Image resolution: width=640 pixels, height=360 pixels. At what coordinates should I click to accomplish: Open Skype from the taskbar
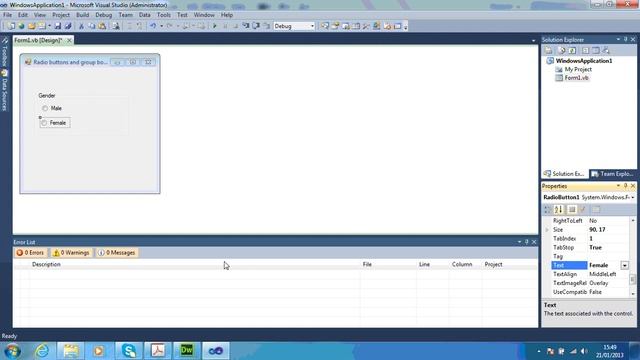[x=129, y=351]
